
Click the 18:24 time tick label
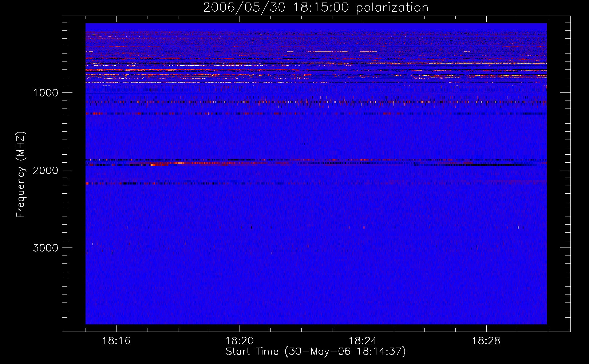pos(363,341)
